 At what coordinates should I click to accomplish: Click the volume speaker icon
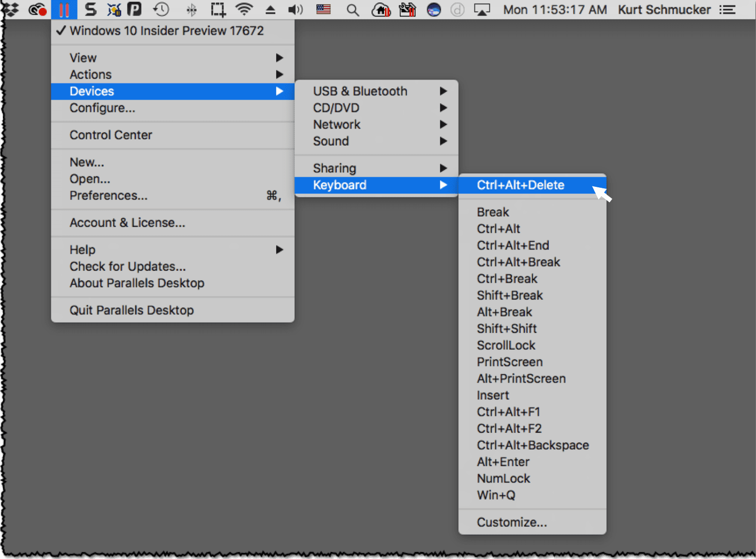click(295, 9)
